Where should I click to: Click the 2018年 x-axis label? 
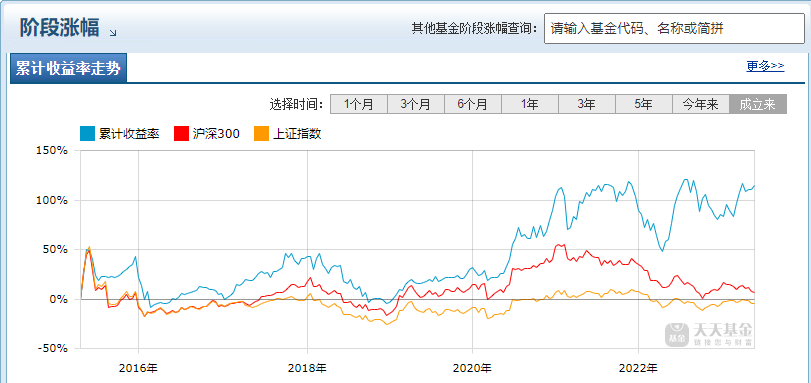(307, 369)
